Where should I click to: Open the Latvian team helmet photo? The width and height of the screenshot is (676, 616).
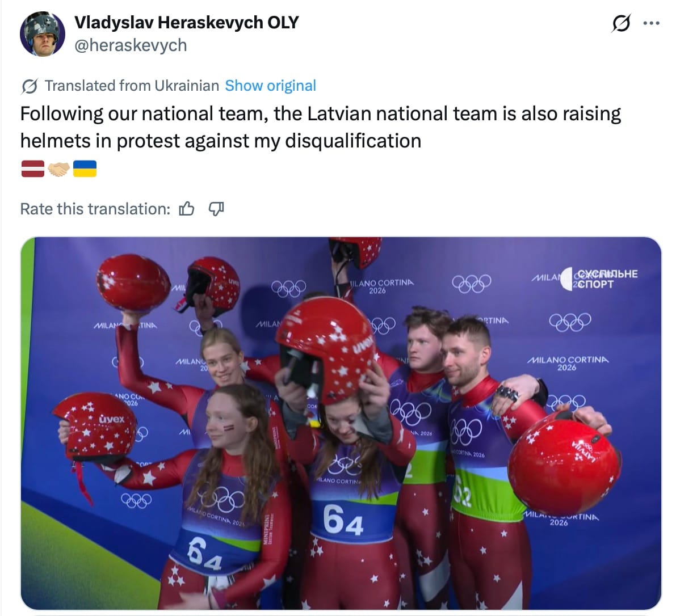tap(341, 423)
